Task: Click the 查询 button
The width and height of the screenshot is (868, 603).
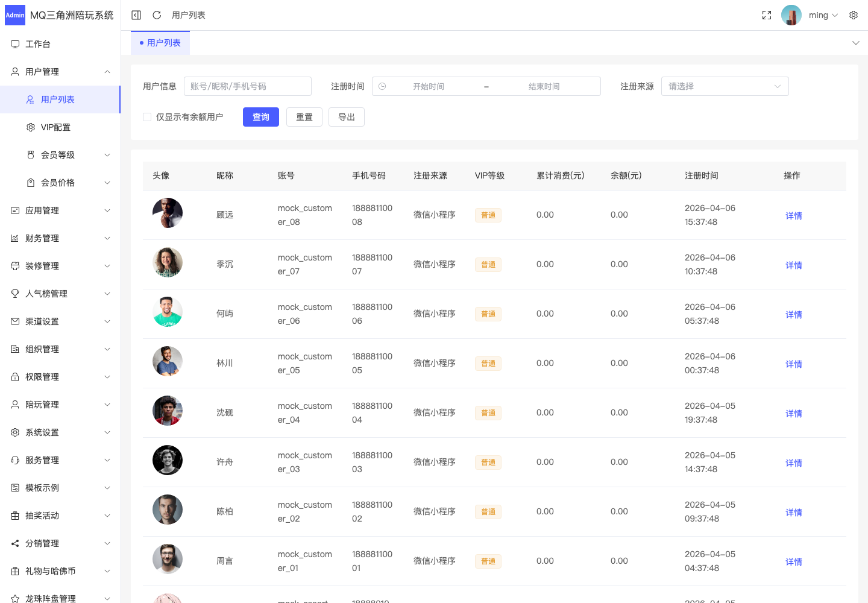Action: coord(261,117)
